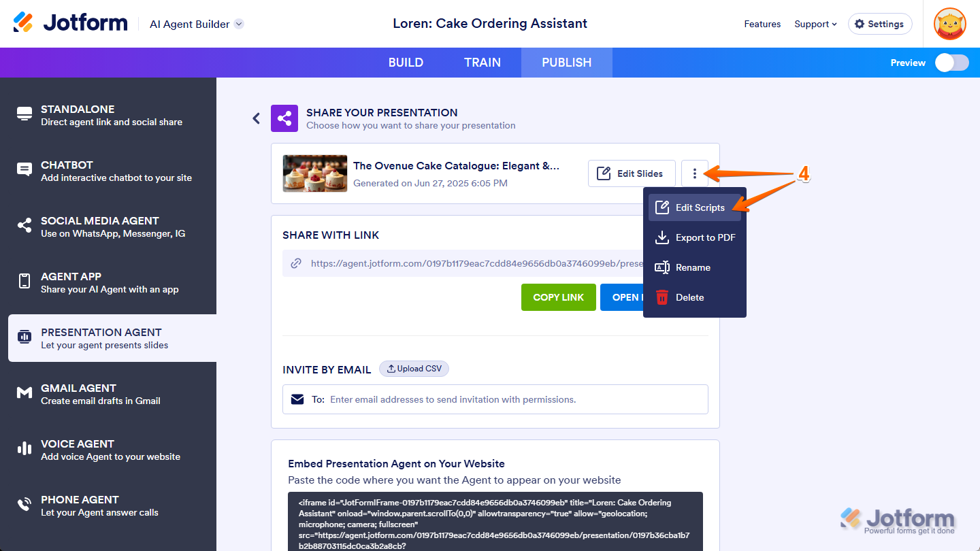The width and height of the screenshot is (980, 551).
Task: Open the Agent App option
Action: click(x=112, y=282)
